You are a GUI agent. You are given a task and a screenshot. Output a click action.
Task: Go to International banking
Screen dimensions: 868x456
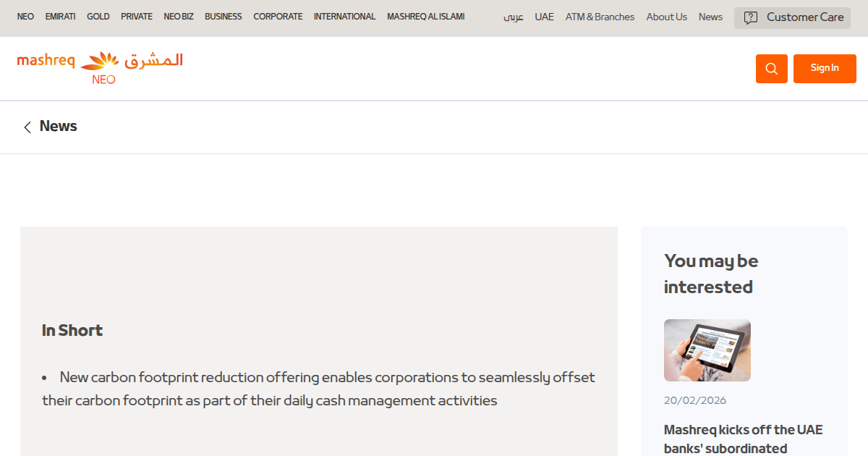coord(344,17)
